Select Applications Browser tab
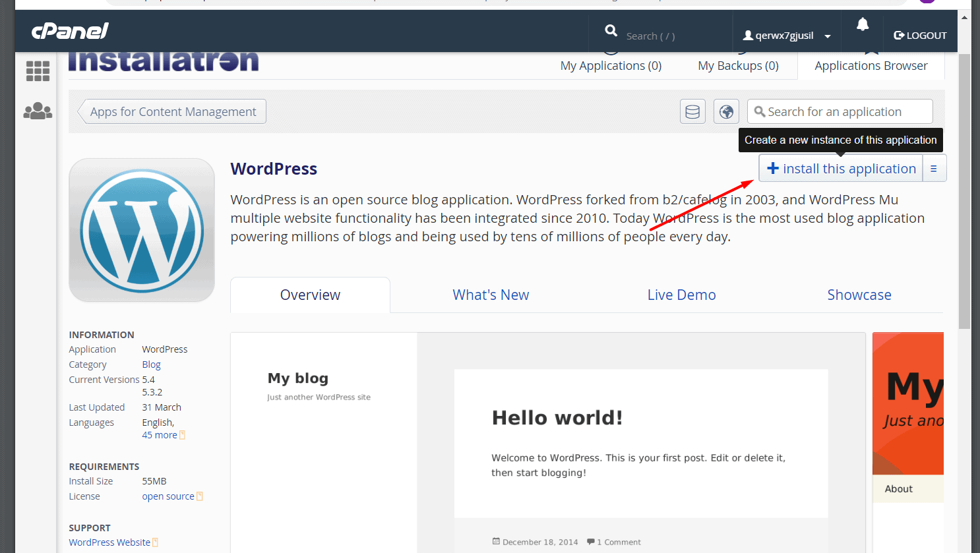This screenshot has height=553, width=980. click(871, 66)
